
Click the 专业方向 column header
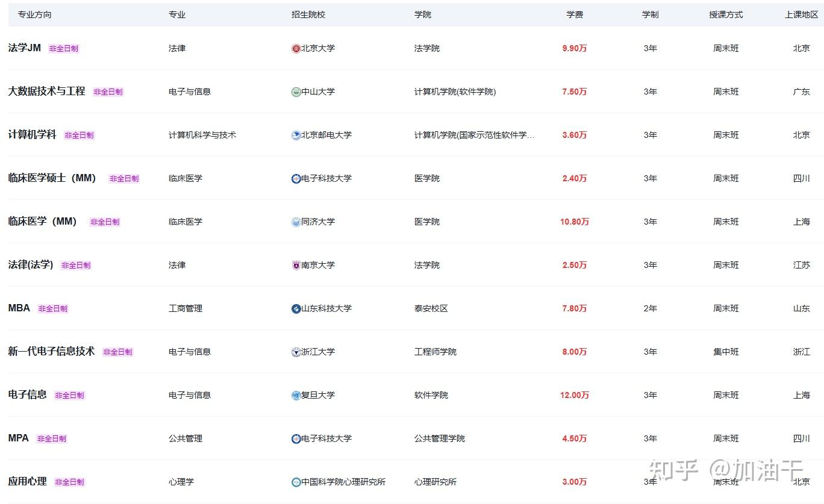(x=34, y=14)
